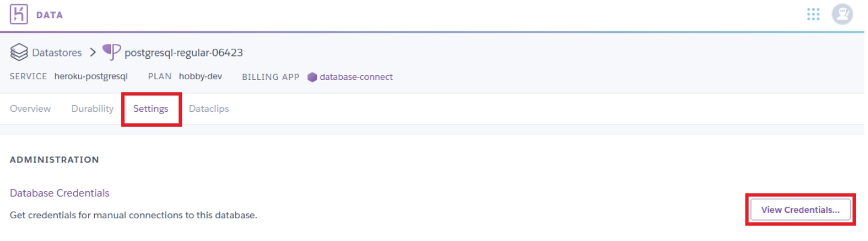Click the Datastores stack icon
868x241 pixels.
(19, 53)
